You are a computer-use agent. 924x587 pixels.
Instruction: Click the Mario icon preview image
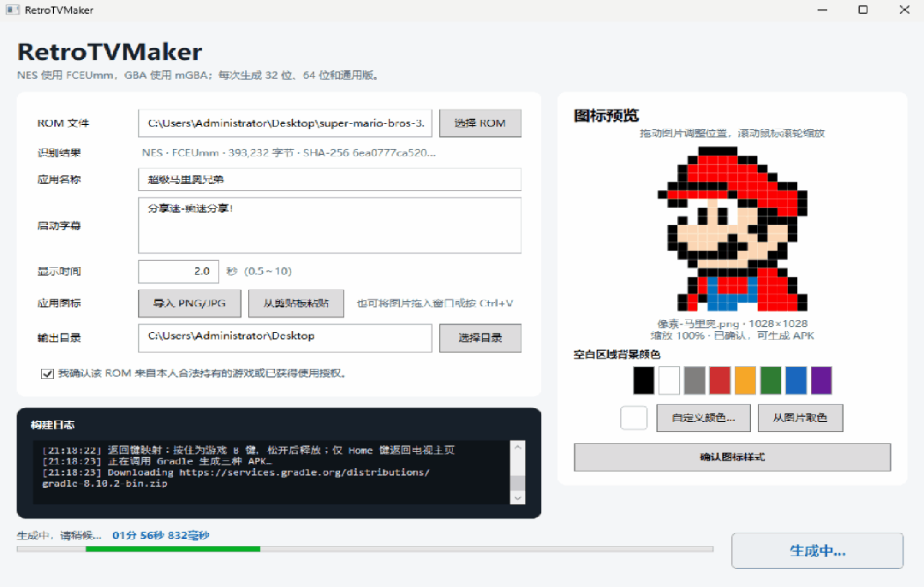(732, 229)
